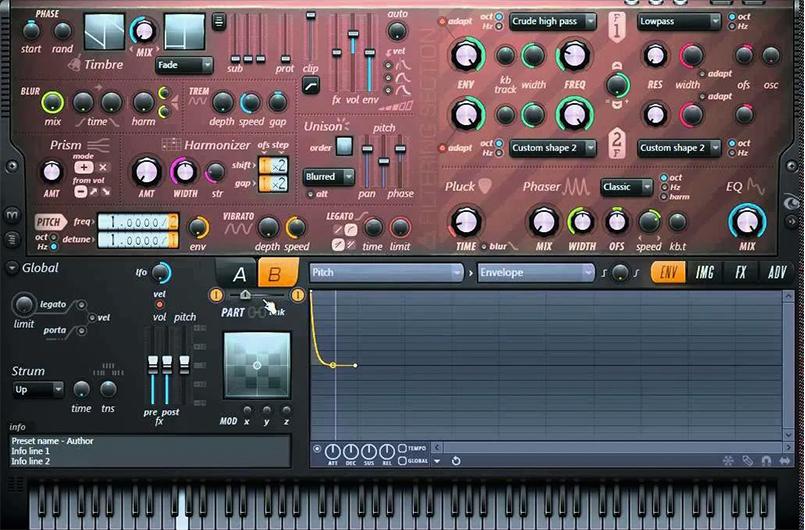The height and width of the screenshot is (530, 805).
Task: Expand the Pitch target dropdown
Action: [x=386, y=272]
